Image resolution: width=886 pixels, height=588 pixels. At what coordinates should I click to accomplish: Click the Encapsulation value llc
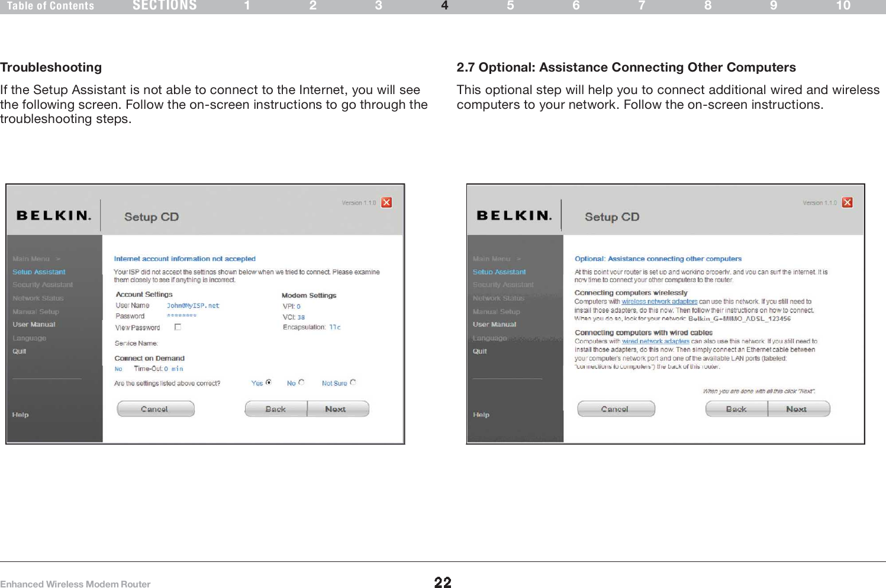(335, 327)
